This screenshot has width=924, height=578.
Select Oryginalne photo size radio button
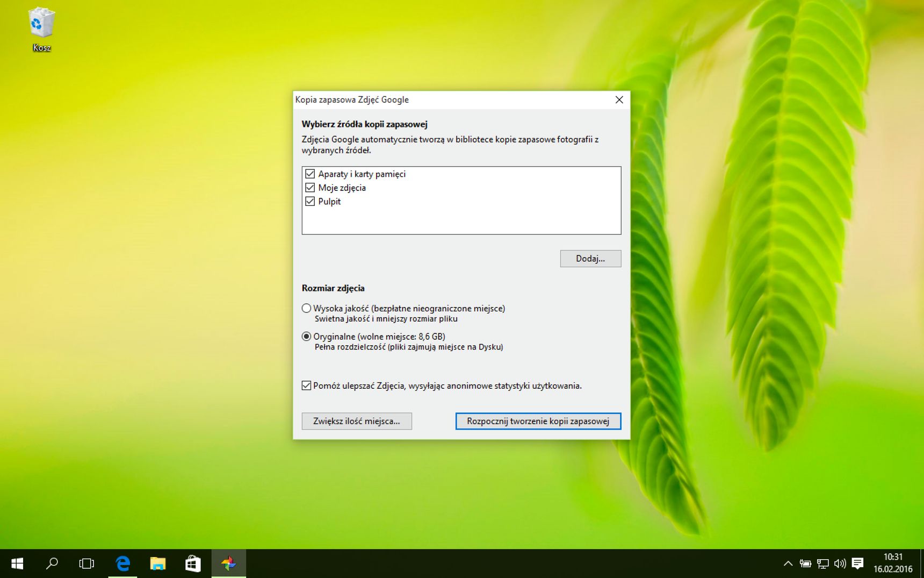(x=306, y=337)
